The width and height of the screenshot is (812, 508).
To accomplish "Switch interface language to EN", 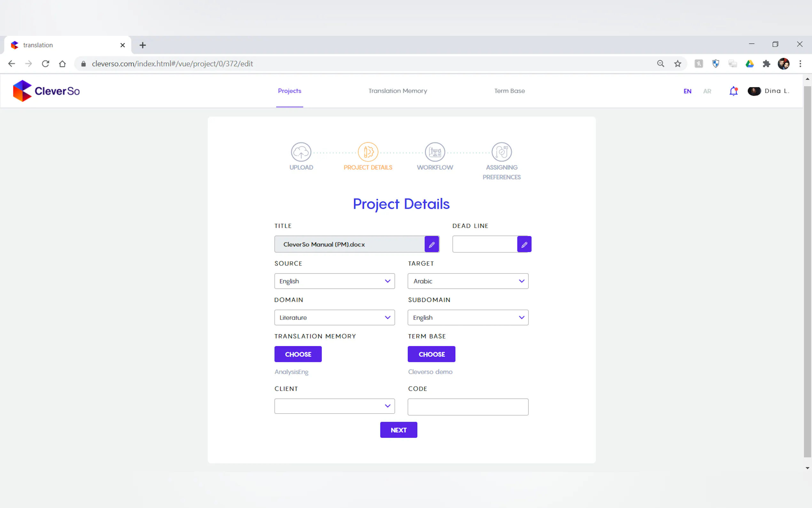I will (x=687, y=91).
